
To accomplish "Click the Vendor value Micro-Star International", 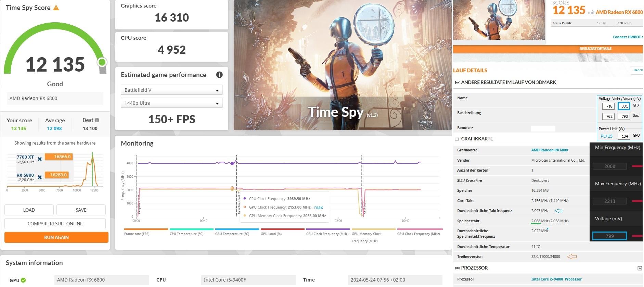I will click(x=558, y=160).
